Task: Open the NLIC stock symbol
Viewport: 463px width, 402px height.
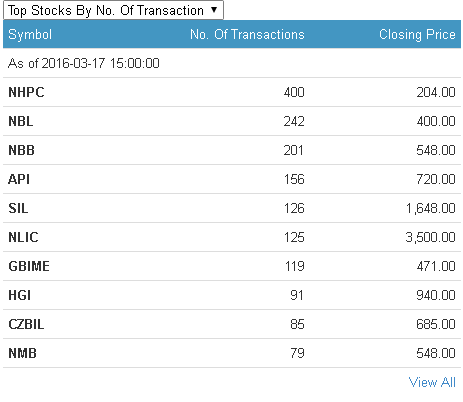Action: [23, 237]
